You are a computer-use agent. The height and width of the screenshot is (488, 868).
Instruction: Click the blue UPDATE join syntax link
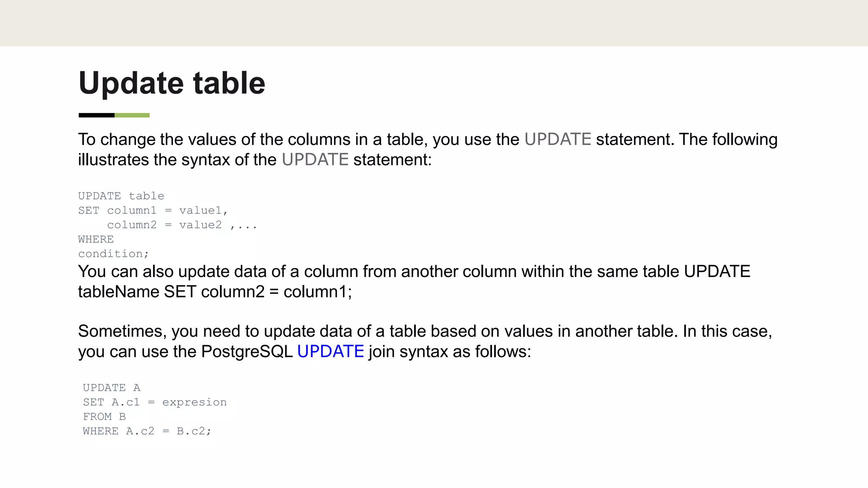pyautogui.click(x=330, y=352)
